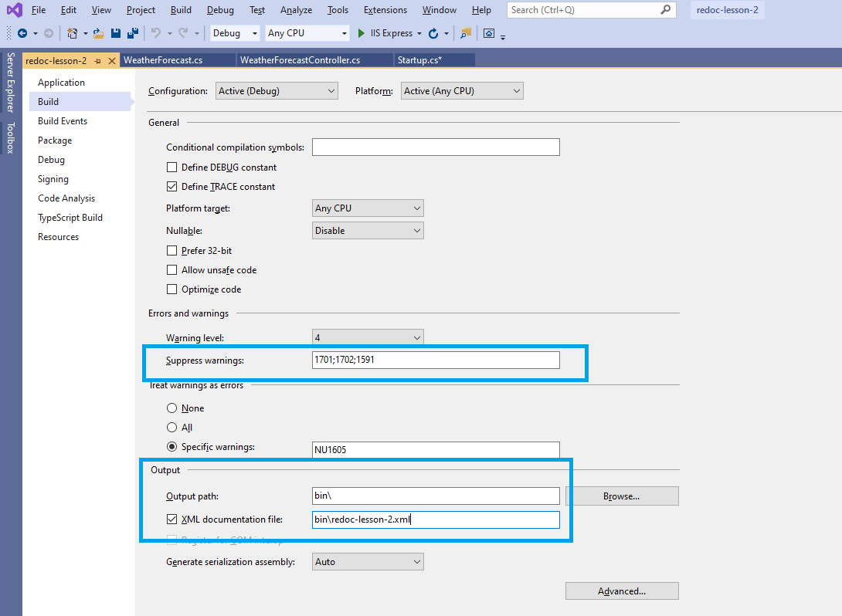Click the Navigate Backward arrow
The width and height of the screenshot is (842, 616).
pyautogui.click(x=23, y=33)
